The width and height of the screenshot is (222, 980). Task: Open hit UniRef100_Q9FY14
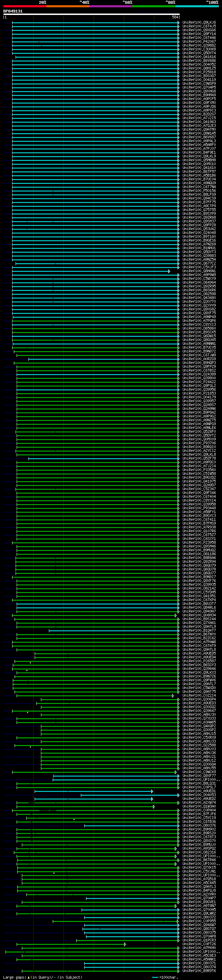pyautogui.click(x=199, y=34)
